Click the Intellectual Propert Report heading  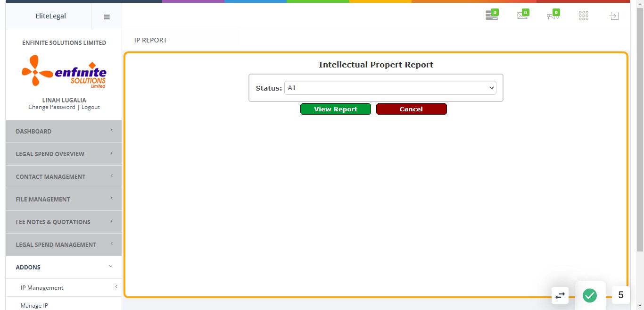point(376,65)
